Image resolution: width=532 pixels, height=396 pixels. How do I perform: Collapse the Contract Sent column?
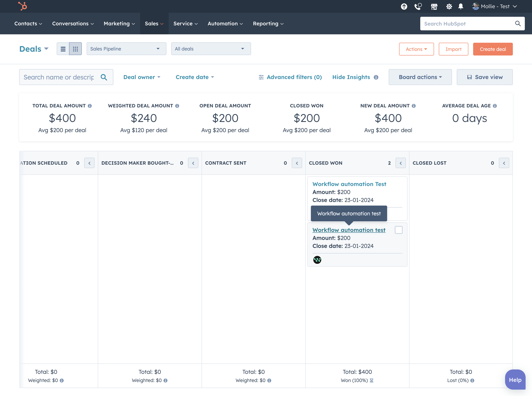click(297, 163)
